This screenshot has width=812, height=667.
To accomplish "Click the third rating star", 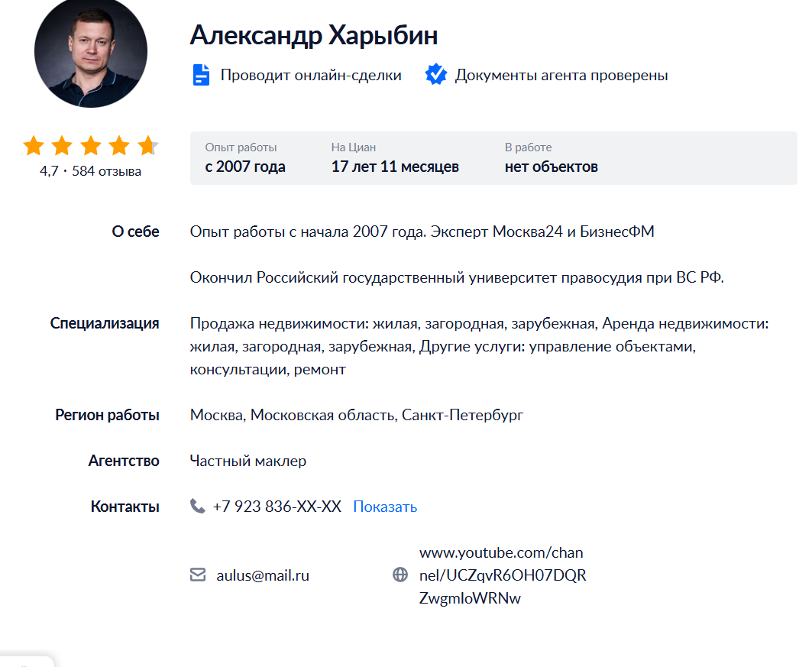I will pos(91,145).
